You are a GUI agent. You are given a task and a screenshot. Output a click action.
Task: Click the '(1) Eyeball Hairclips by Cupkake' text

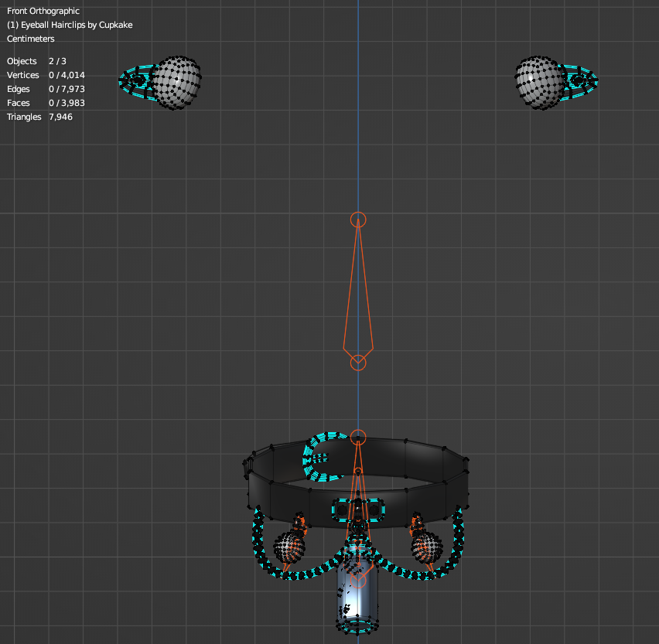[70, 25]
